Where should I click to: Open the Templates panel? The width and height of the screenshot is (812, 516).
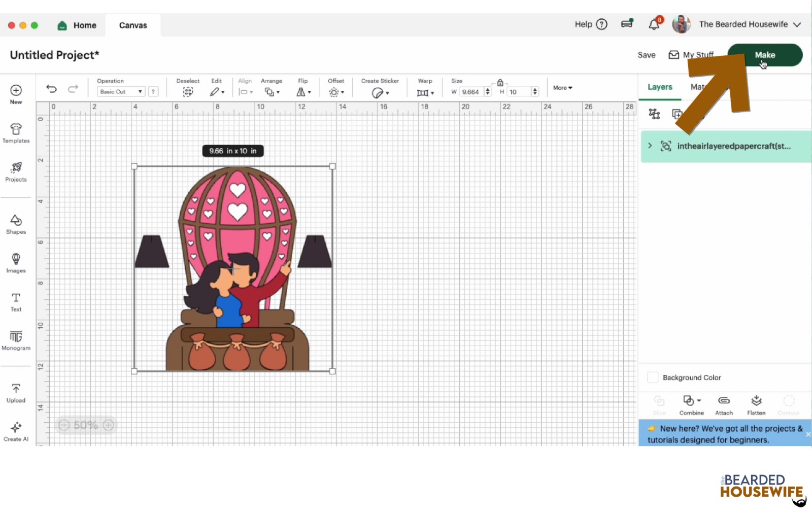click(16, 133)
